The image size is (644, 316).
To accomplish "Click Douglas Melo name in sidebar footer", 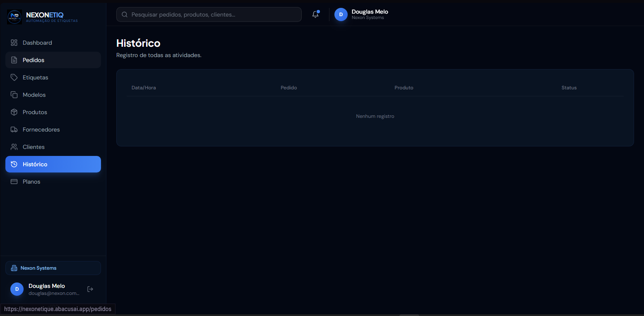I will (x=47, y=286).
